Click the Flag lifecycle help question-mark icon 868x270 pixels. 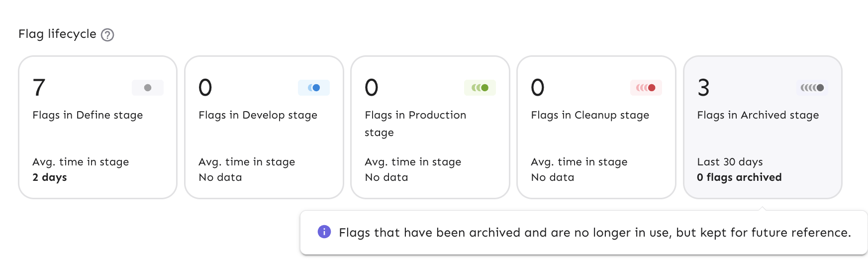[107, 35]
